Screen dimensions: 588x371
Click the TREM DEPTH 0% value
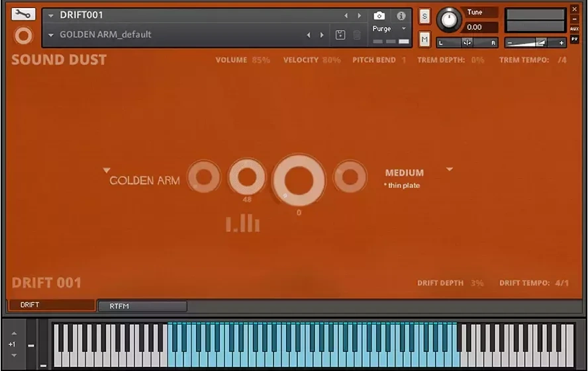pos(477,60)
